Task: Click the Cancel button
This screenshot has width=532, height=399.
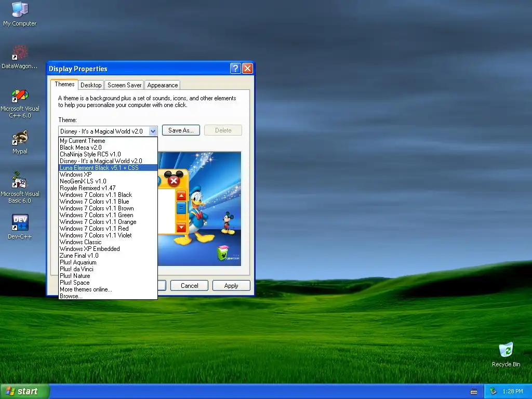Action: pyautogui.click(x=189, y=286)
